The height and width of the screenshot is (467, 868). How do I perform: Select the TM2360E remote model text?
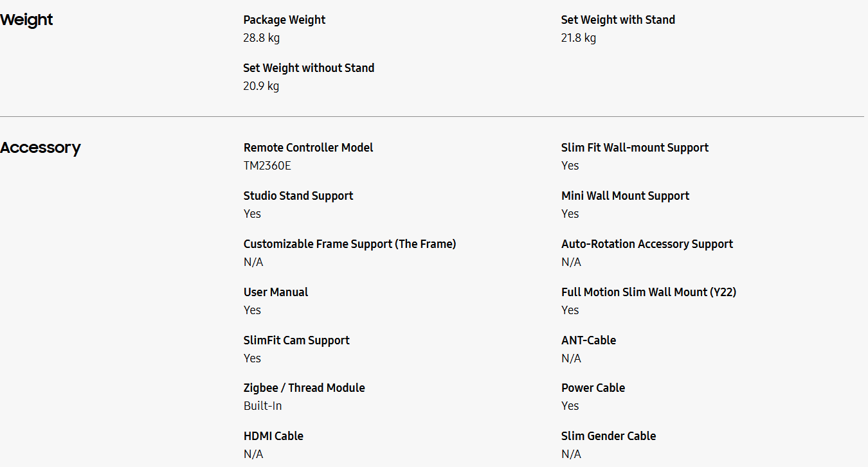[267, 166]
